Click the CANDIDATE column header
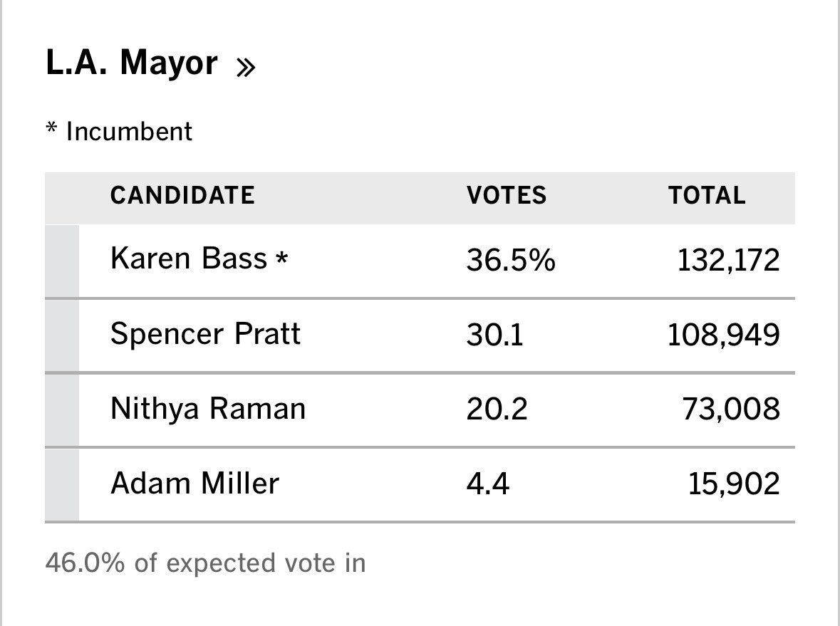This screenshot has width=840, height=626. coord(182,195)
